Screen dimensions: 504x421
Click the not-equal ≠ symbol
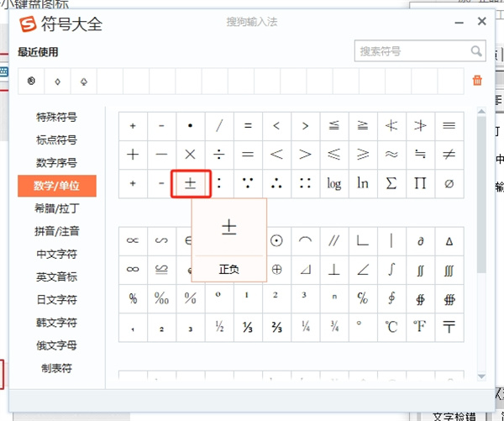click(x=449, y=155)
